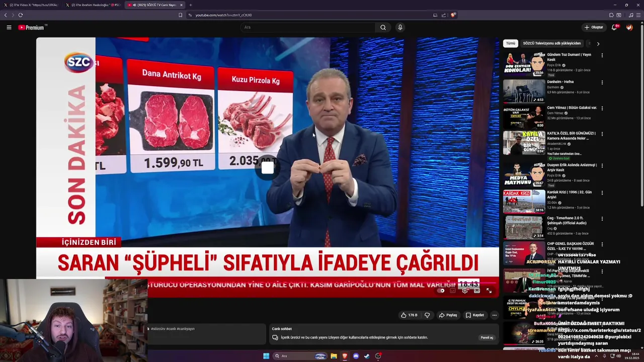Click the #sözcütv hashtag

click(x=157, y=329)
